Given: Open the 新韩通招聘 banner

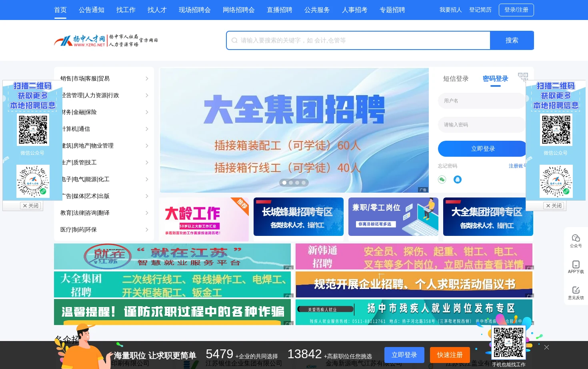Looking at the screenshot, I should point(414,257).
